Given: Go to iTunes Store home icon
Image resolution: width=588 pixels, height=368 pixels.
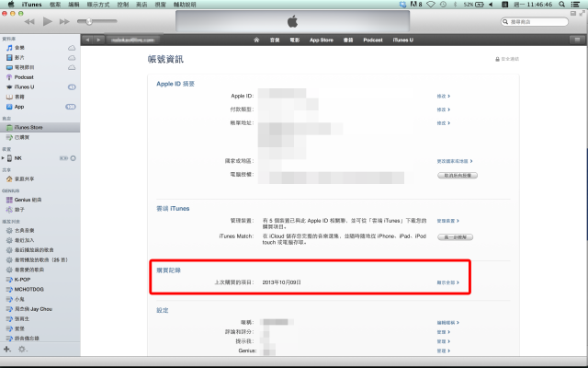Looking at the screenshot, I should [x=256, y=40].
